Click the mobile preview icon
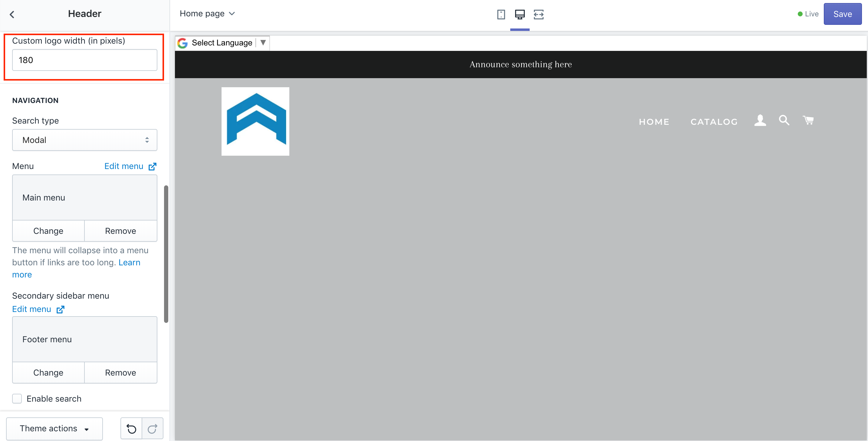 click(501, 14)
